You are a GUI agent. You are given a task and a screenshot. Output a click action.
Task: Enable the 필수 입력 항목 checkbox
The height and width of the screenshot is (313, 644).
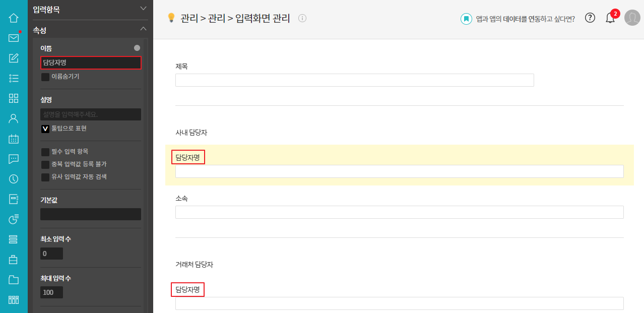click(x=45, y=152)
